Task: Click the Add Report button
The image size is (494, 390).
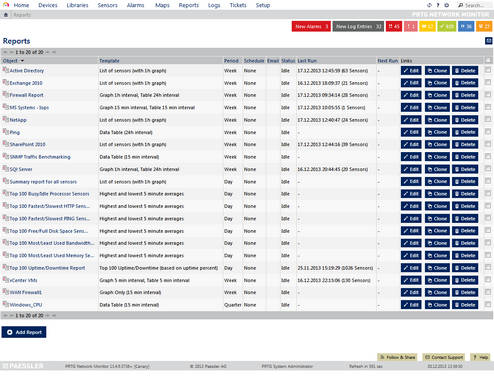Action: [24, 332]
